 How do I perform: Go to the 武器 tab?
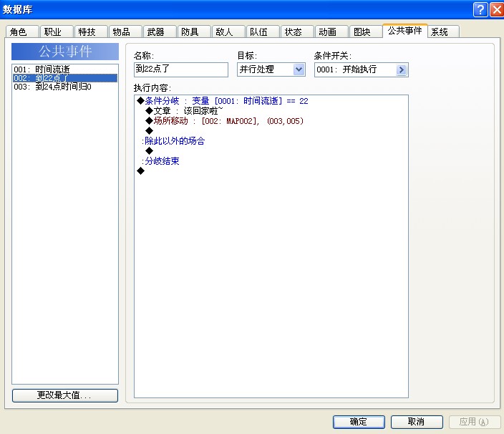(160, 32)
